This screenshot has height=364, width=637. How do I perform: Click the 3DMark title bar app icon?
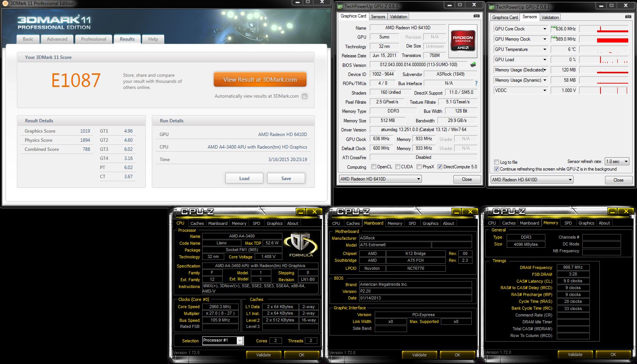coord(5,3)
